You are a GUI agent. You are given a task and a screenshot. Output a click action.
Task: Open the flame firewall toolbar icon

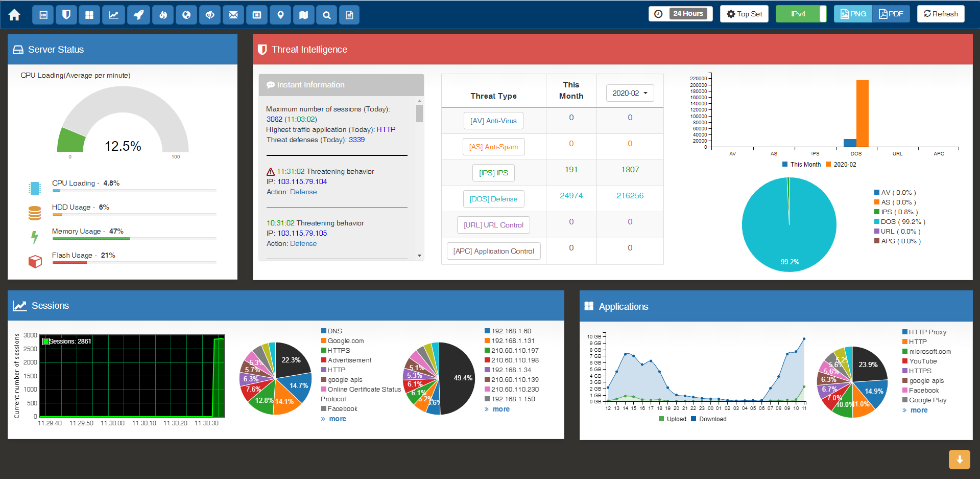point(163,15)
